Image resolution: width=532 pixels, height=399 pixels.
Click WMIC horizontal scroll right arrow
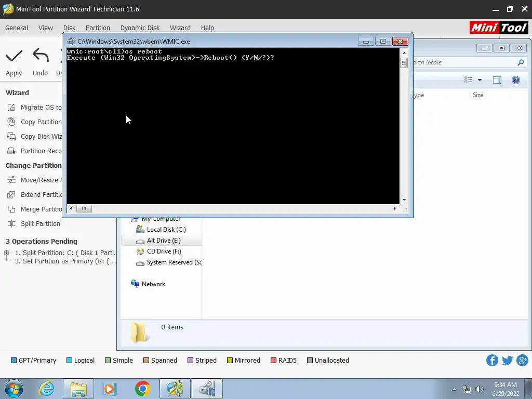(395, 209)
